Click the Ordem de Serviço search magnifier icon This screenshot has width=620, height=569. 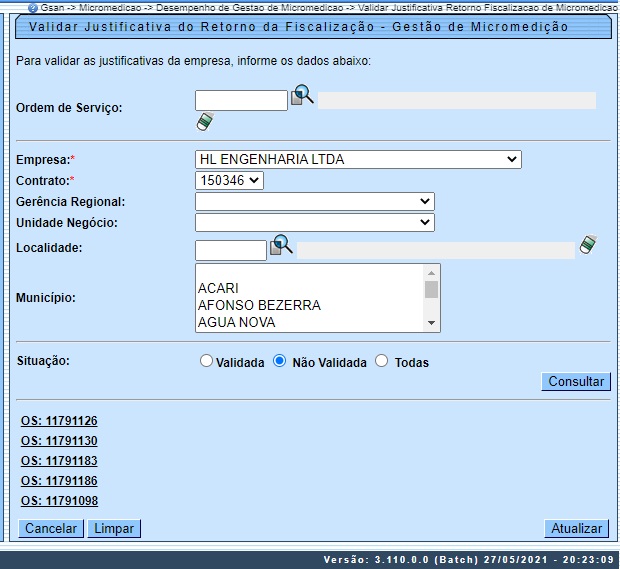302,96
